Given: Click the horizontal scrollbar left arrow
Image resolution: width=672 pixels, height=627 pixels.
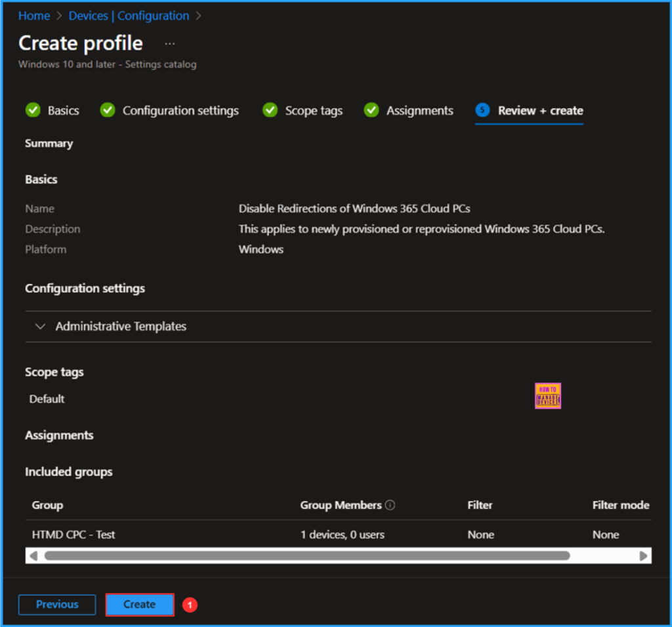Looking at the screenshot, I should [33, 556].
